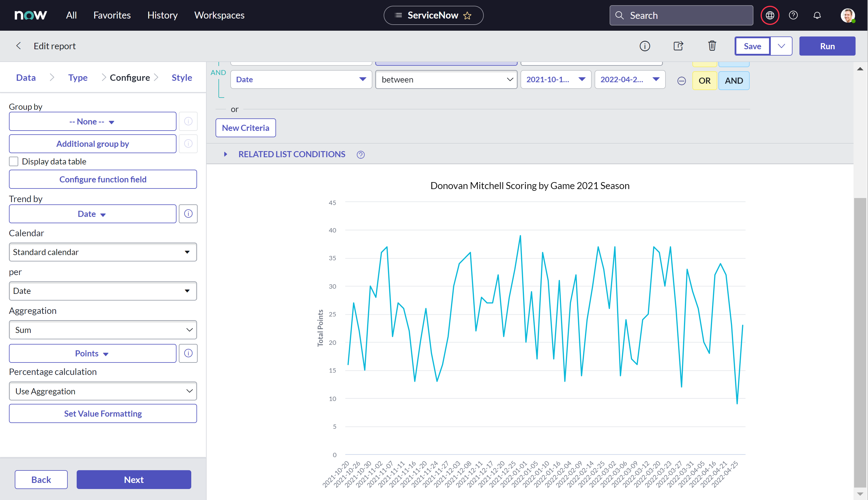Add an AND condition to Date row

[x=734, y=81]
